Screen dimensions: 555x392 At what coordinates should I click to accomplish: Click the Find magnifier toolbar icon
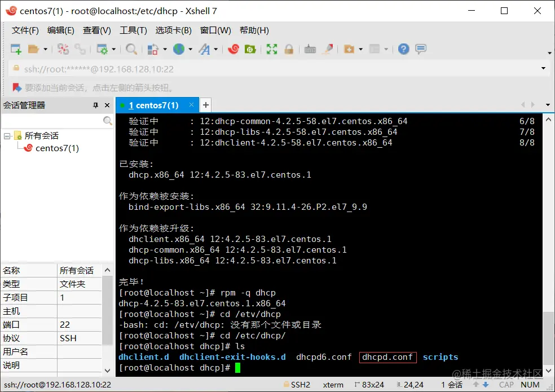[131, 49]
